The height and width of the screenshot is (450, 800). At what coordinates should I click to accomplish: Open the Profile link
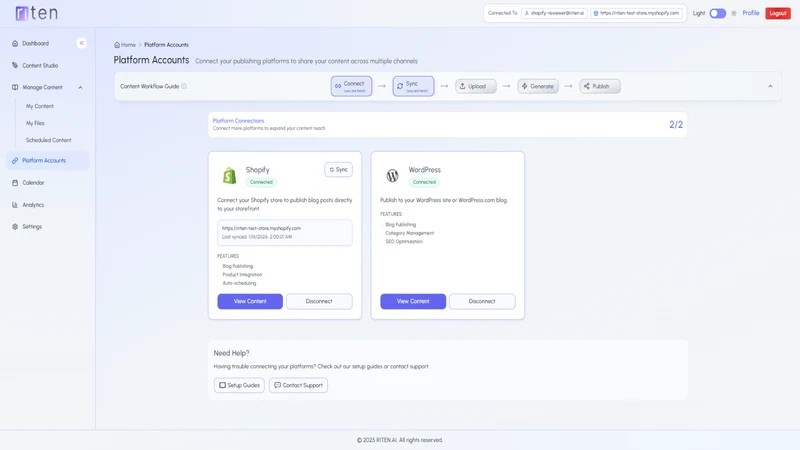click(751, 13)
